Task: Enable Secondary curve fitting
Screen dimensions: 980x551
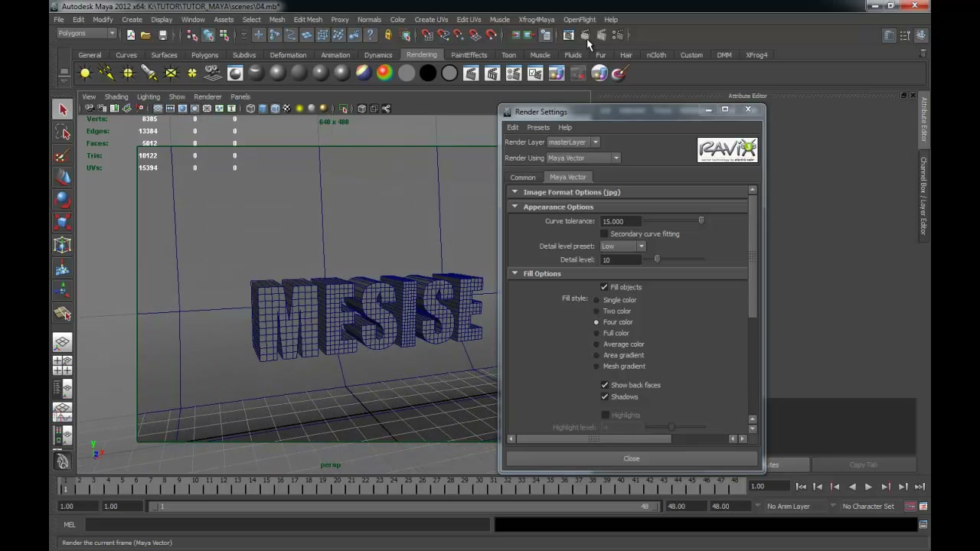Action: (x=604, y=234)
